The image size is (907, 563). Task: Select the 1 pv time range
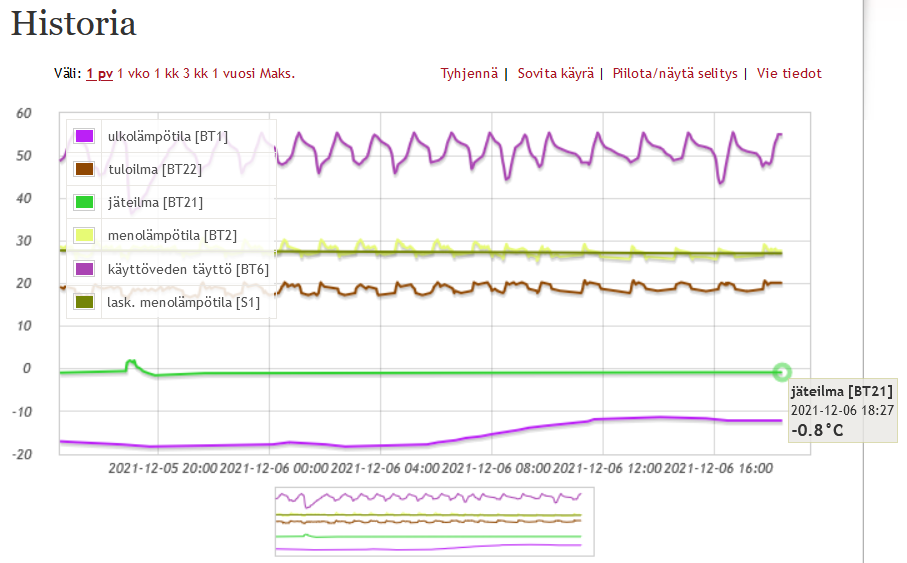pos(99,73)
